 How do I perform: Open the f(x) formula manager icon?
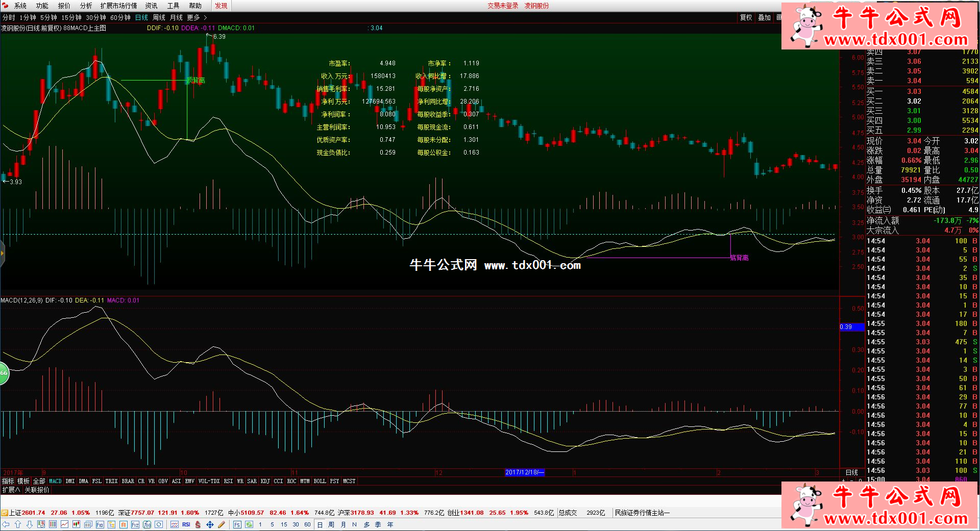point(147,524)
